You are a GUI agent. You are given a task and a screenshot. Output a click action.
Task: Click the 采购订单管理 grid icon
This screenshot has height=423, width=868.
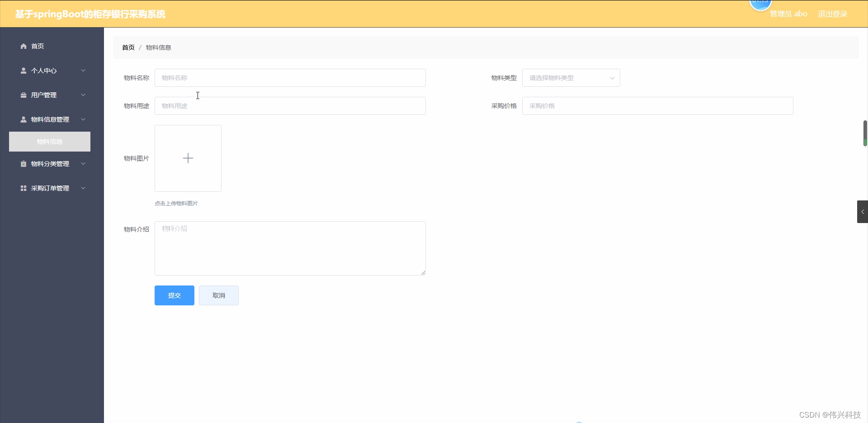click(23, 188)
